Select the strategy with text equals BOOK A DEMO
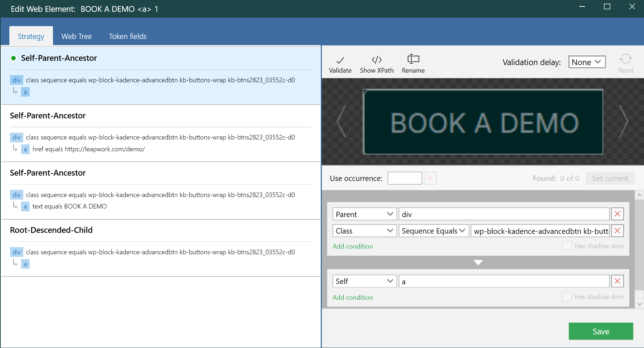 161,191
